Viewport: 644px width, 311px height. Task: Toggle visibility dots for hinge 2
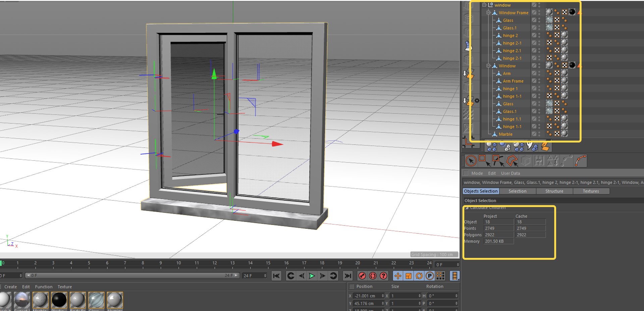pyautogui.click(x=539, y=35)
